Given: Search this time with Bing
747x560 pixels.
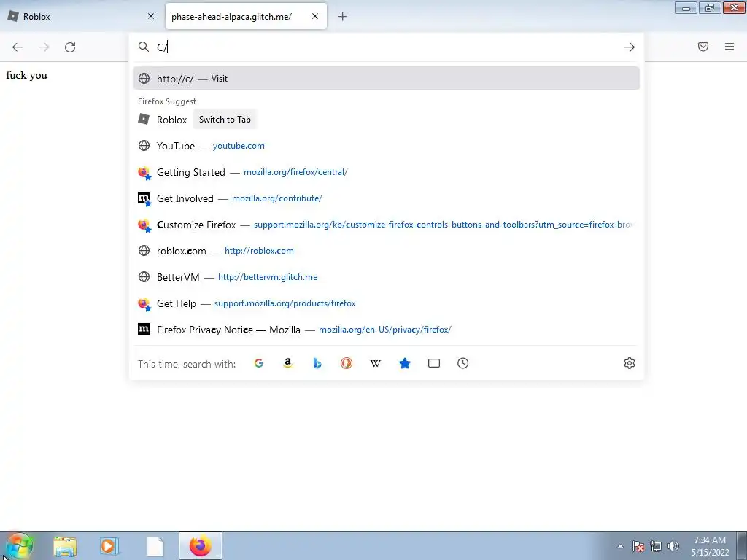Looking at the screenshot, I should tap(317, 363).
